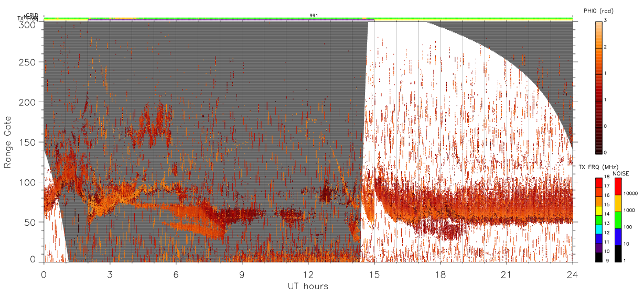
Task: Select the '991' CPID label above the plot
Action: click(314, 16)
